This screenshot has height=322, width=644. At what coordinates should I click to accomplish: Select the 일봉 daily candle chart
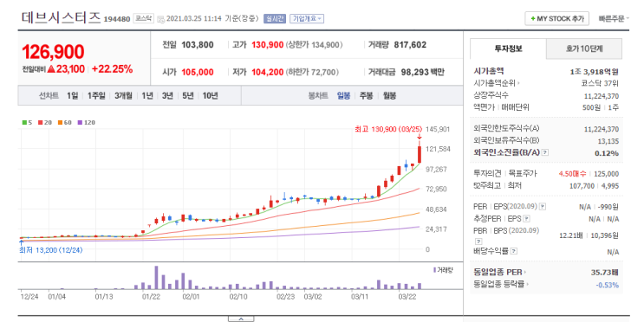pos(343,95)
